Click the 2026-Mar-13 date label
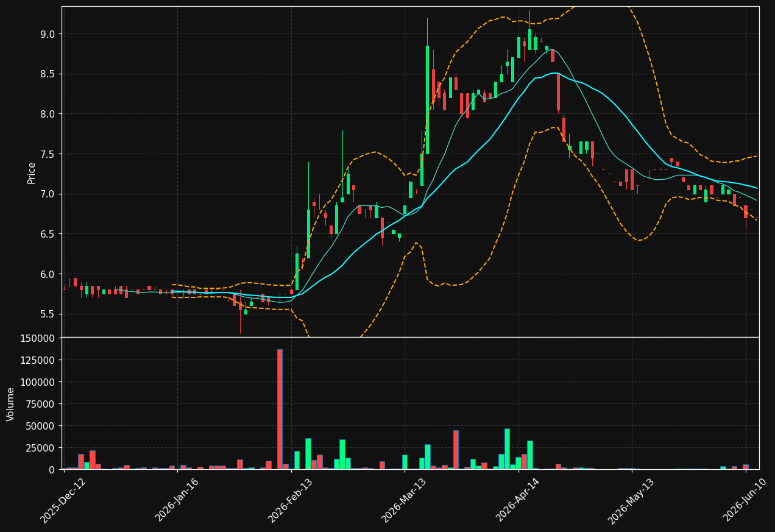775x532 pixels. tap(404, 500)
